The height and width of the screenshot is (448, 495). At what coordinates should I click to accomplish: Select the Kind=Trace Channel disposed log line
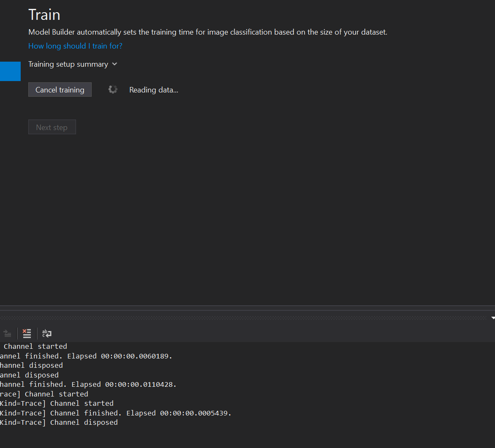(x=59, y=422)
